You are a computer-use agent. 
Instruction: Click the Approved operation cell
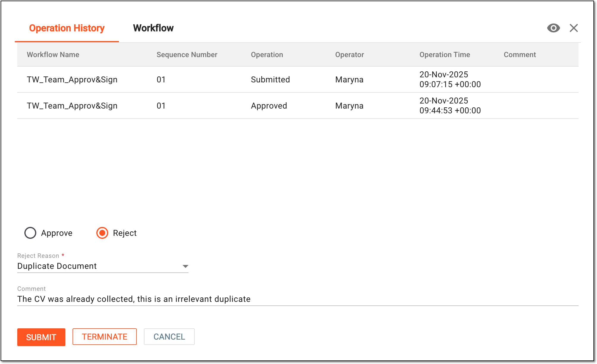[x=269, y=106]
